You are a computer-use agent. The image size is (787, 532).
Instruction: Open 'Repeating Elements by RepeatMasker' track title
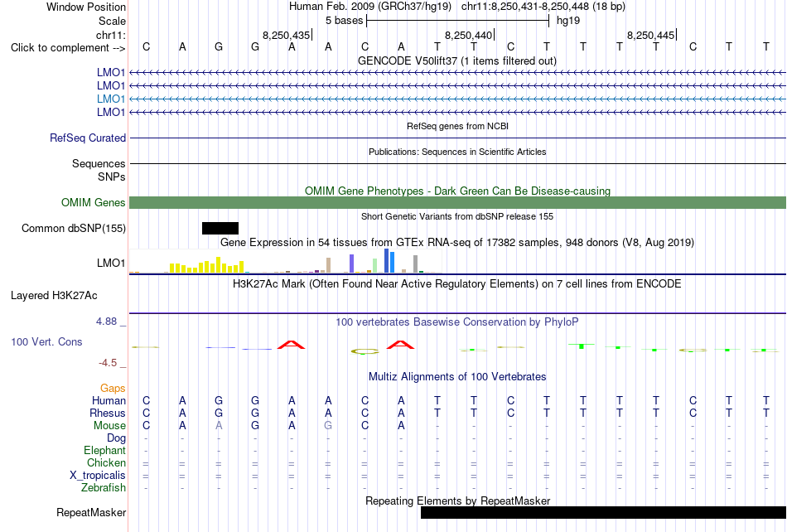458,501
